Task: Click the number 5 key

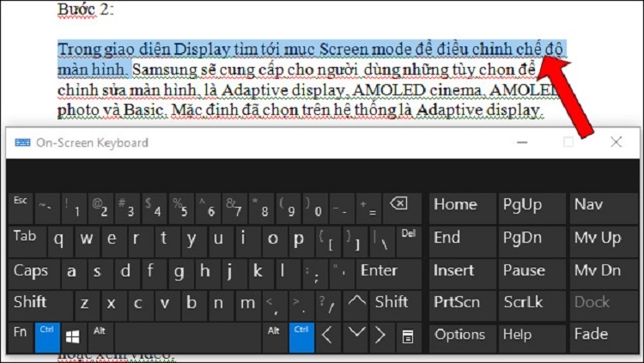Action: [x=181, y=209]
